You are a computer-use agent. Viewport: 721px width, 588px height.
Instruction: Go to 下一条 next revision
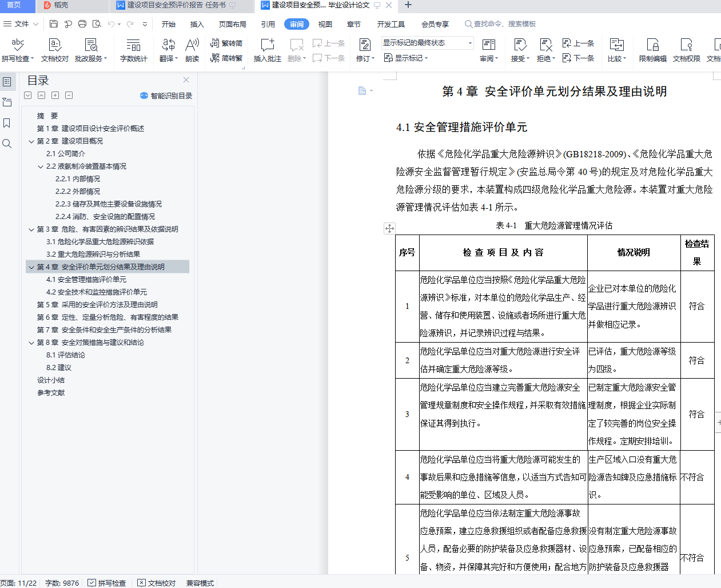coord(578,58)
